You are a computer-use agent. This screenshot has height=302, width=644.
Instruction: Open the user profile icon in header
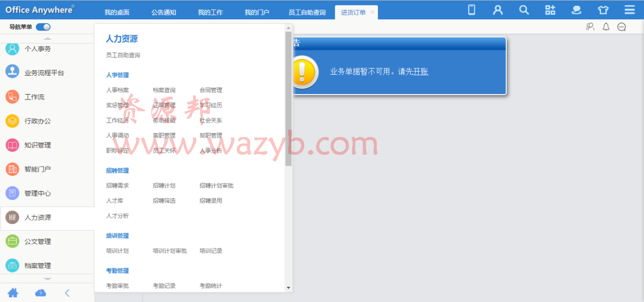point(498,10)
